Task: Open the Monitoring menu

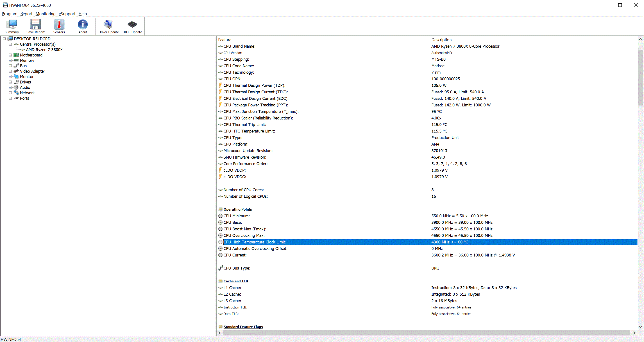Action: click(45, 14)
